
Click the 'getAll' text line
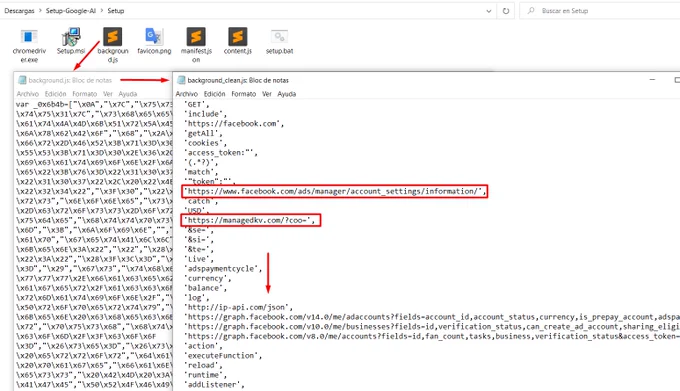click(203, 134)
